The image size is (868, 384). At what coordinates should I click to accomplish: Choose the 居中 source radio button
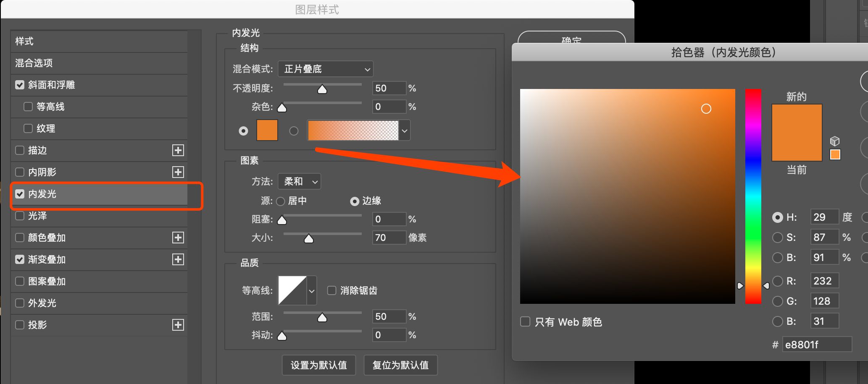281,201
